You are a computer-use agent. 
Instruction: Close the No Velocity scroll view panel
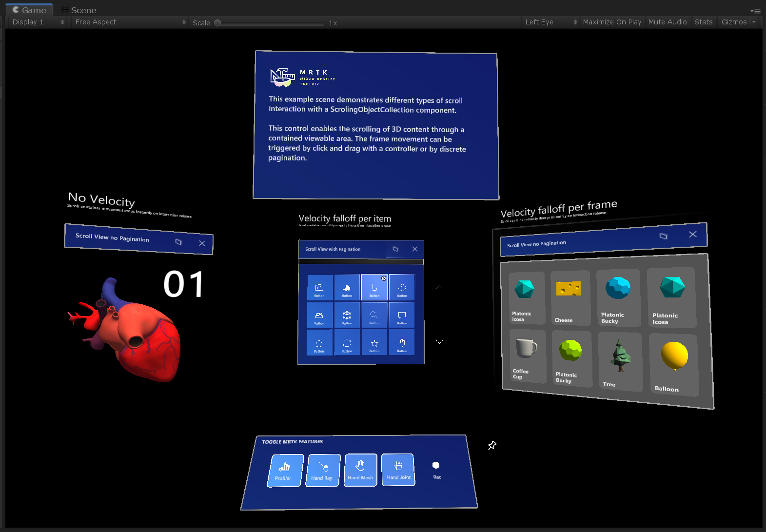[202, 243]
